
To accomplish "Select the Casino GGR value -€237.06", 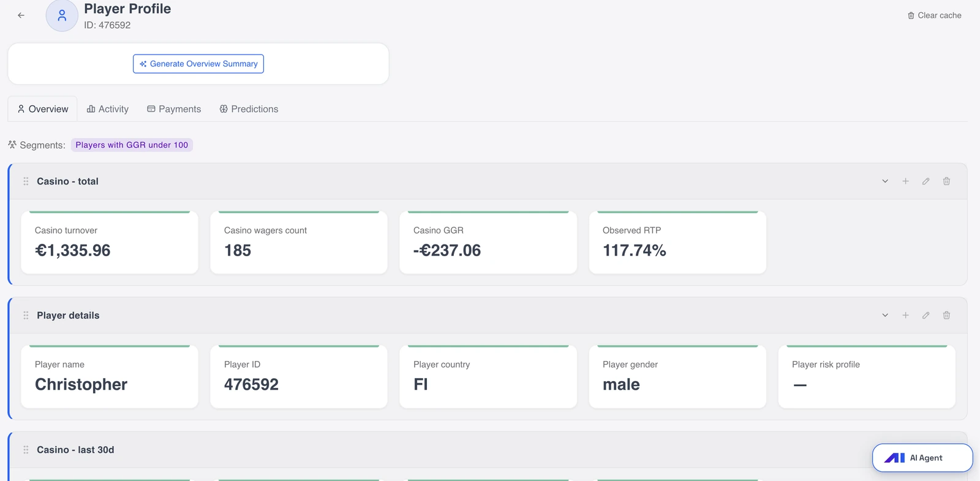I will (447, 251).
